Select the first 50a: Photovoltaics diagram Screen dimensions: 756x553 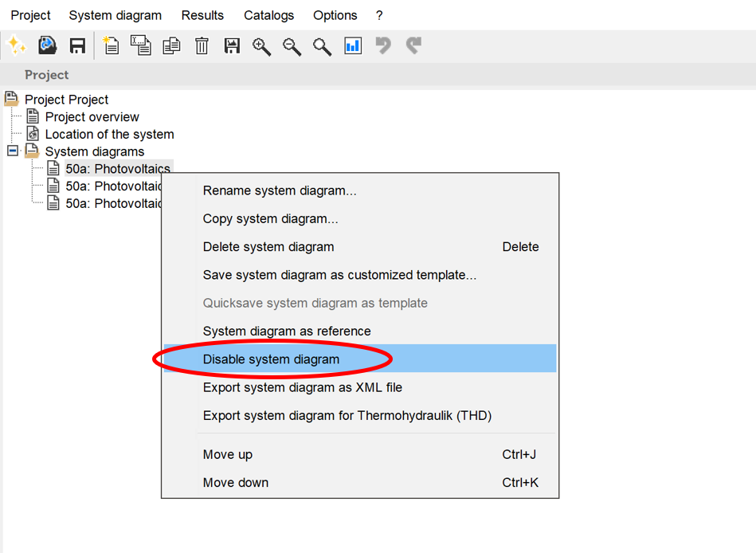tap(117, 169)
